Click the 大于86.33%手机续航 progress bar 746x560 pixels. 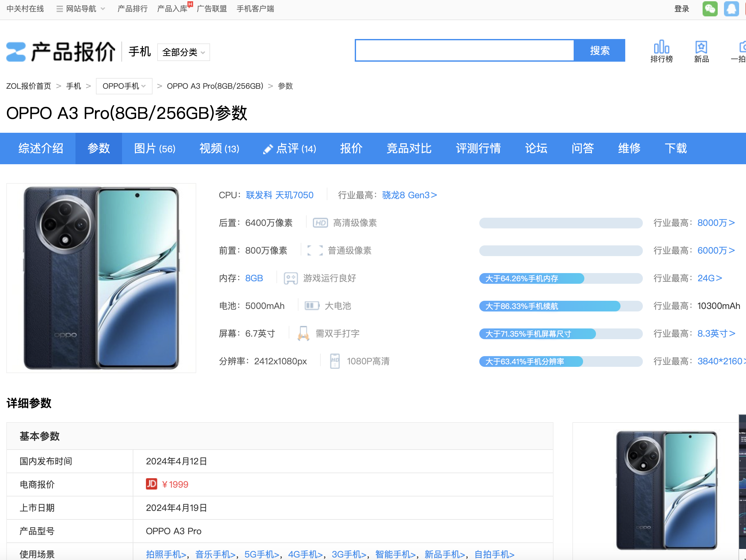click(x=560, y=306)
